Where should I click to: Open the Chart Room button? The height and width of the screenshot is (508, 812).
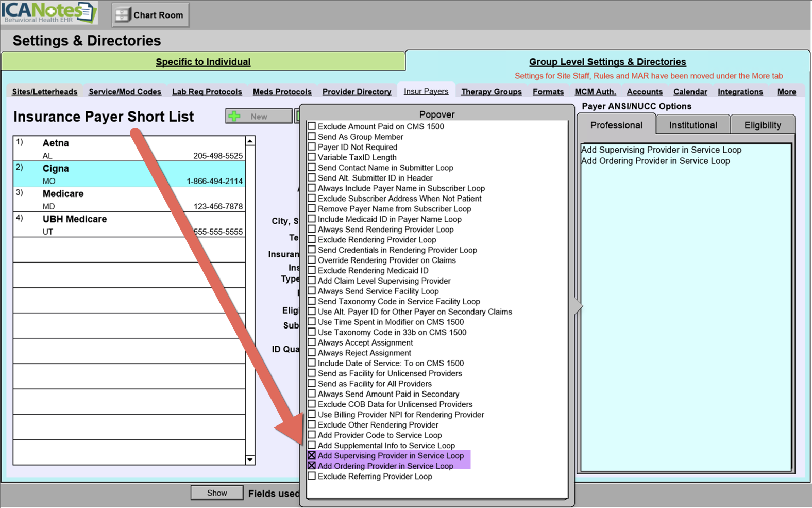pyautogui.click(x=150, y=15)
